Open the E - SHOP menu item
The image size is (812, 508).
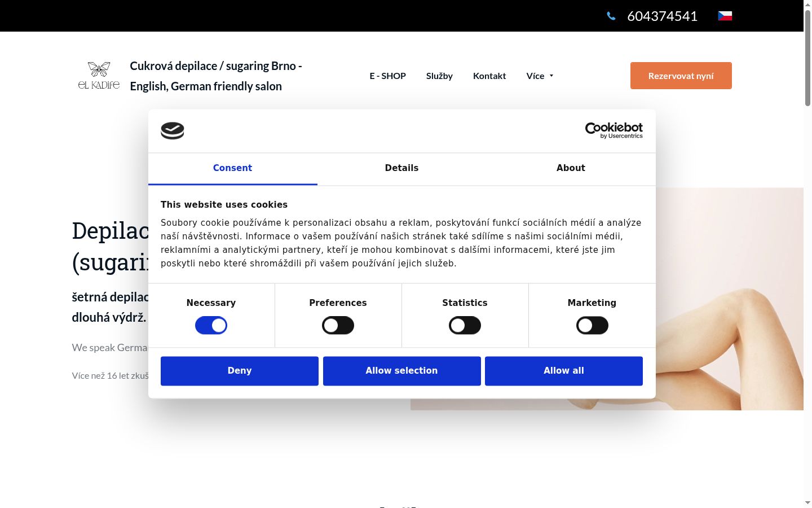point(387,76)
